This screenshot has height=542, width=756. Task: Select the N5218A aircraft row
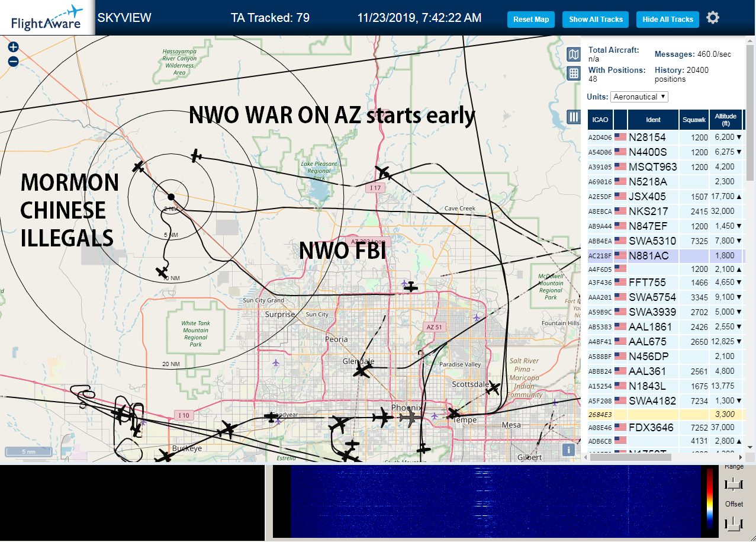pyautogui.click(x=666, y=181)
